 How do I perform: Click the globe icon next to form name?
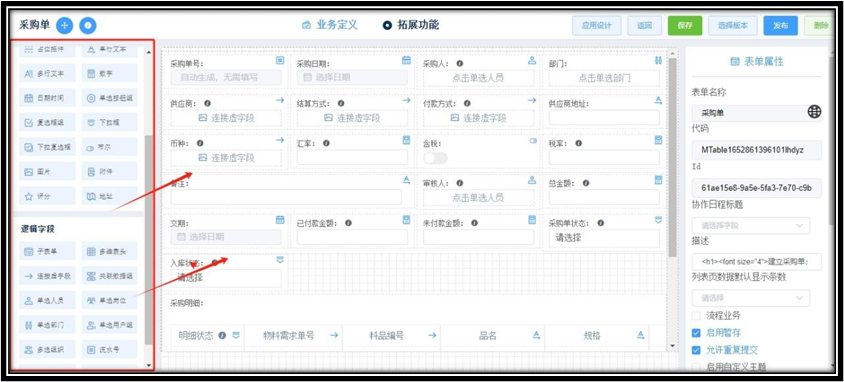point(814,111)
